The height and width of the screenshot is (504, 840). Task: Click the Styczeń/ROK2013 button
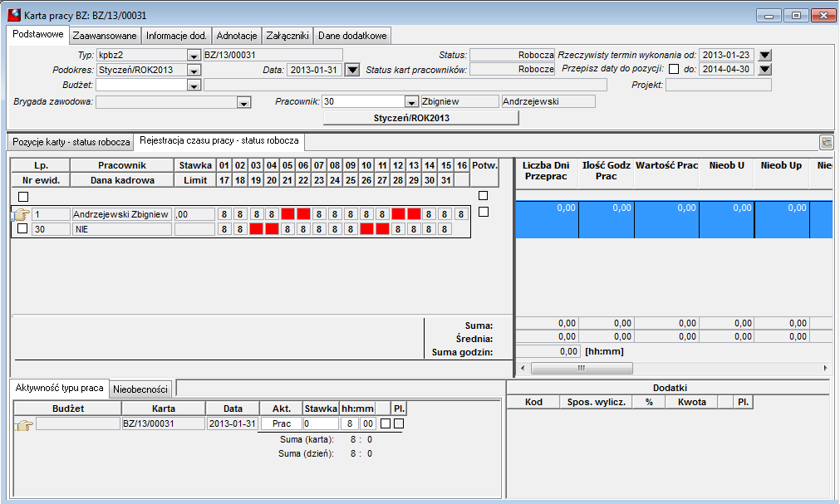click(421, 118)
